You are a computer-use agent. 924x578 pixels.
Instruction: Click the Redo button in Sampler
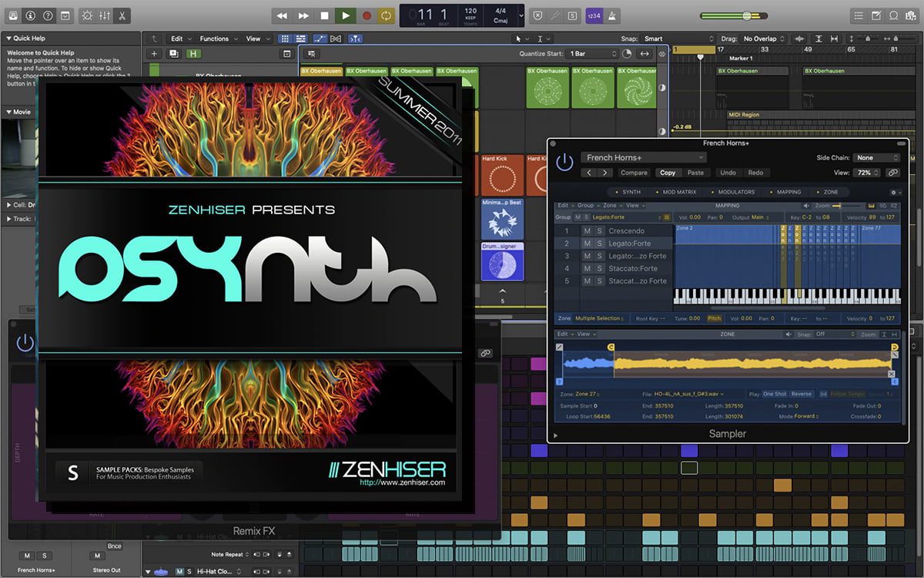755,173
